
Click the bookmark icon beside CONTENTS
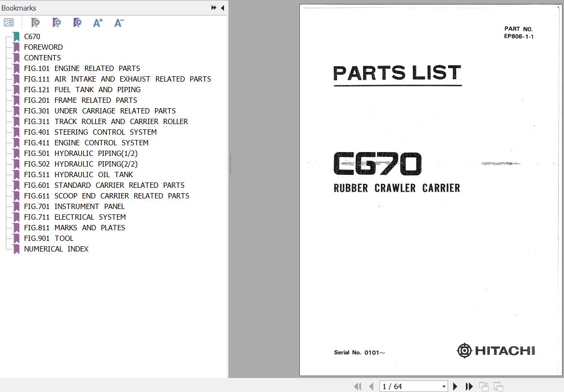16,58
